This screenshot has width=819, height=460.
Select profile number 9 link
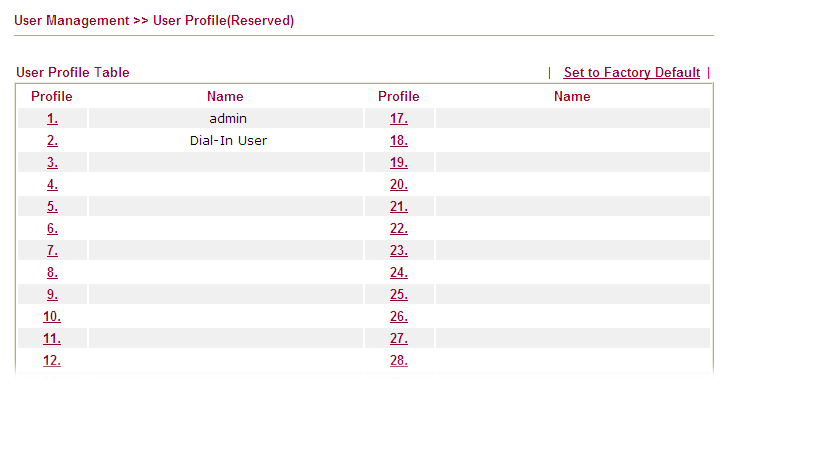click(52, 295)
